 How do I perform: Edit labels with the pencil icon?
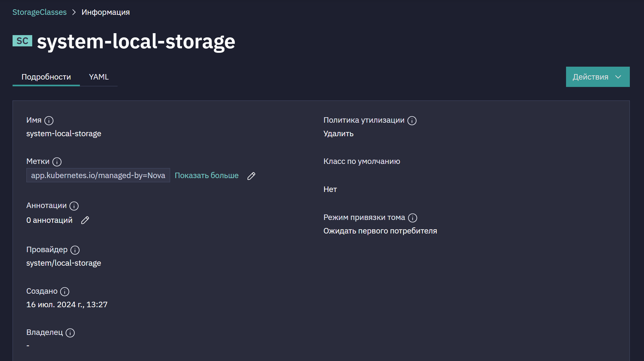click(251, 176)
